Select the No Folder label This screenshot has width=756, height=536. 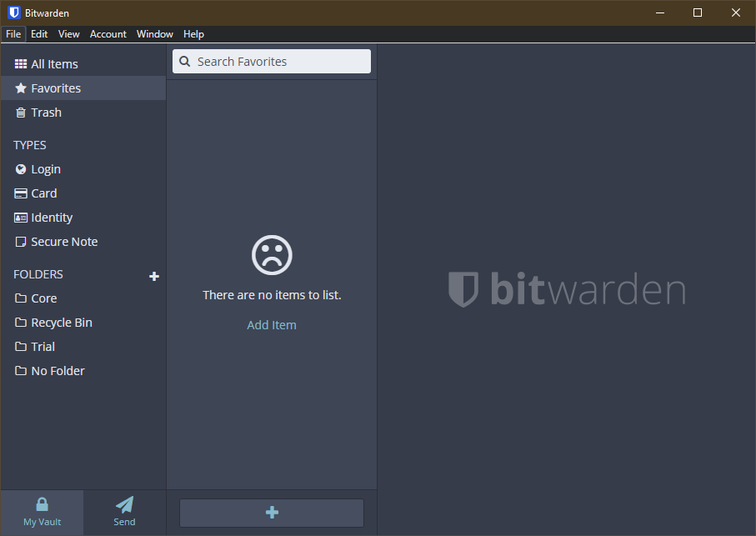point(58,371)
